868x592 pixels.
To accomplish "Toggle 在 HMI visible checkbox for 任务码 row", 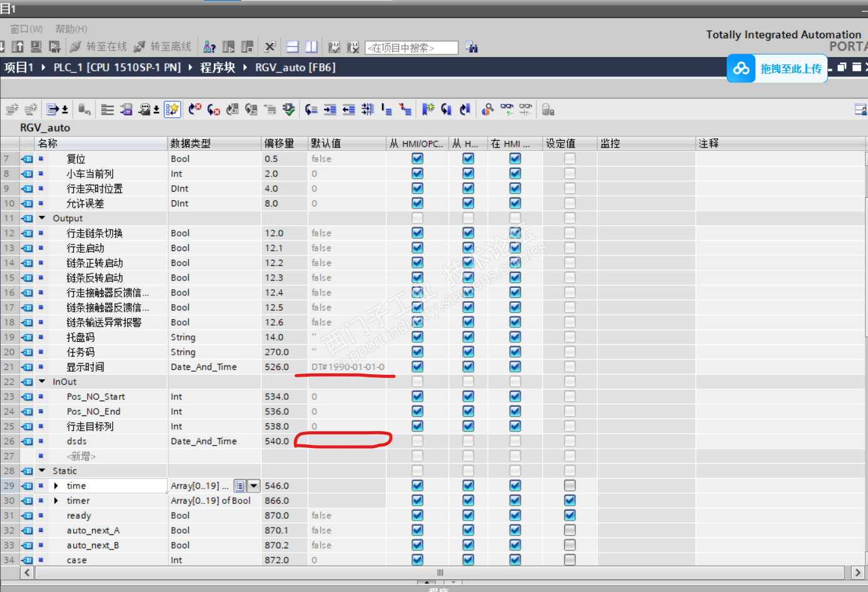I will pyautogui.click(x=515, y=352).
